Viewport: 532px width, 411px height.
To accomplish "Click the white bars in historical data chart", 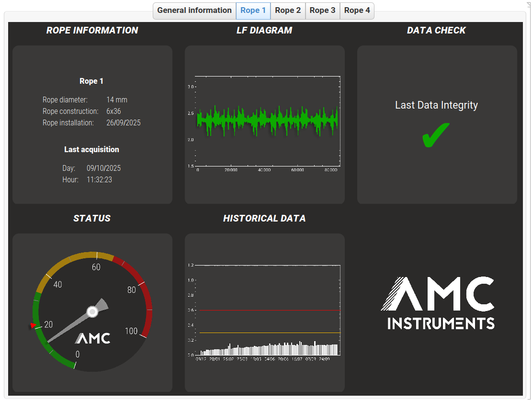I will (x=269, y=349).
